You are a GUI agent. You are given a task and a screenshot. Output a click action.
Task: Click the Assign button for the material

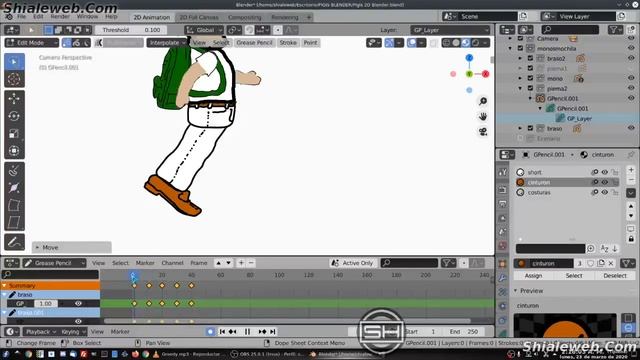point(533,276)
